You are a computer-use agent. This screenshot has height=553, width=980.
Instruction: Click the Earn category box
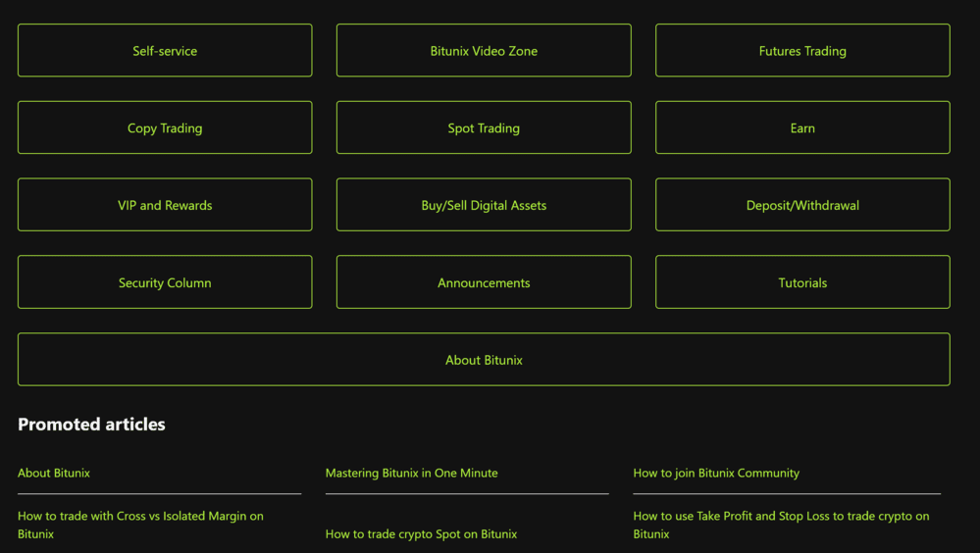(802, 128)
